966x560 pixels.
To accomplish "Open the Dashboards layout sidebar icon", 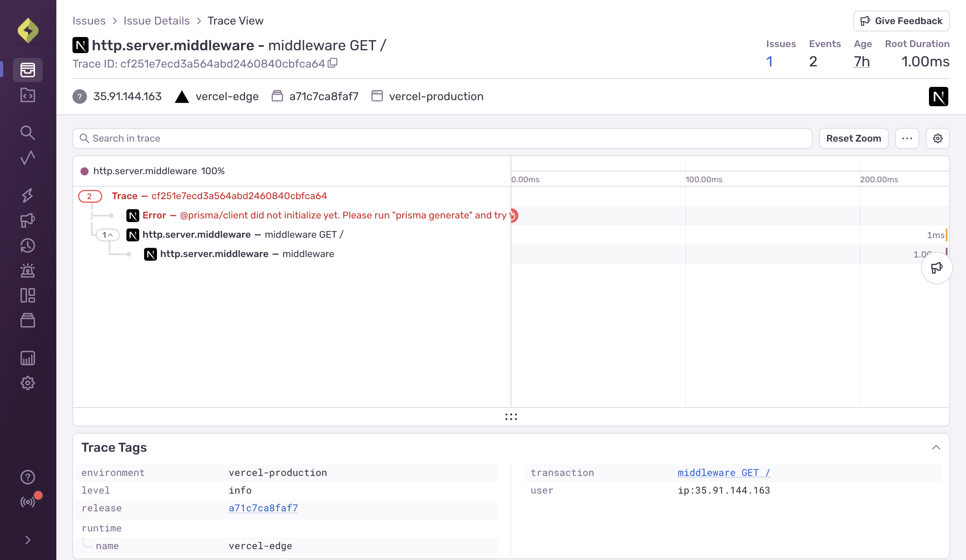I will [28, 295].
